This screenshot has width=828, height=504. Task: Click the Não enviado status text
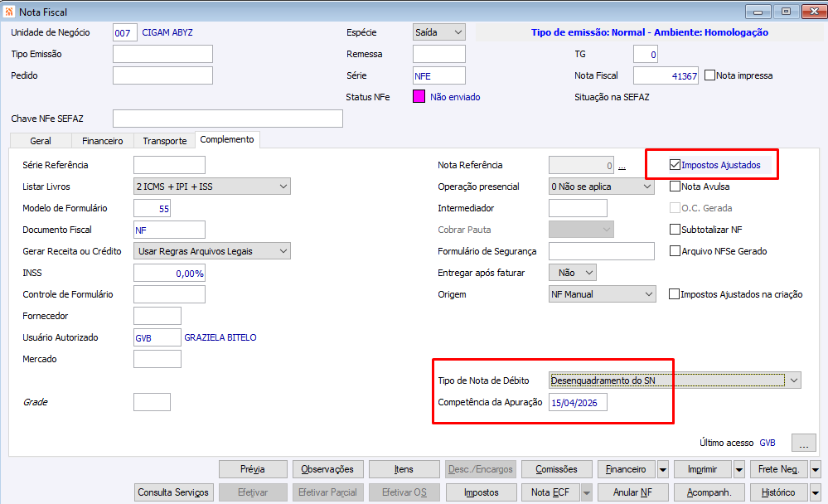coord(455,97)
